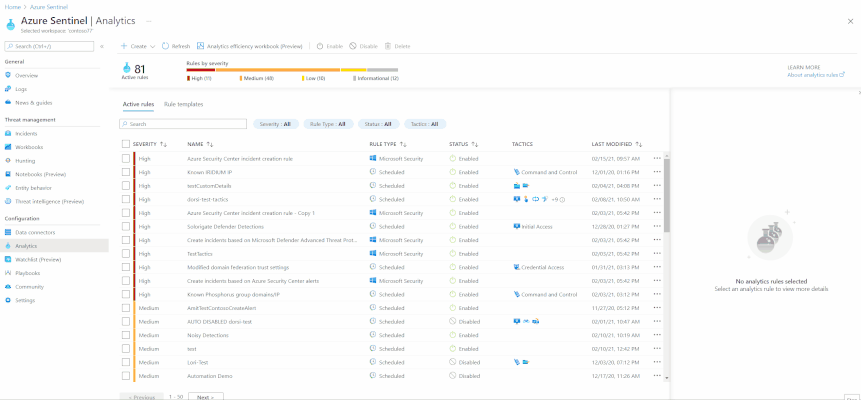Check the Azure Security Center incident creation rule row
The image size is (861, 400).
click(x=126, y=158)
